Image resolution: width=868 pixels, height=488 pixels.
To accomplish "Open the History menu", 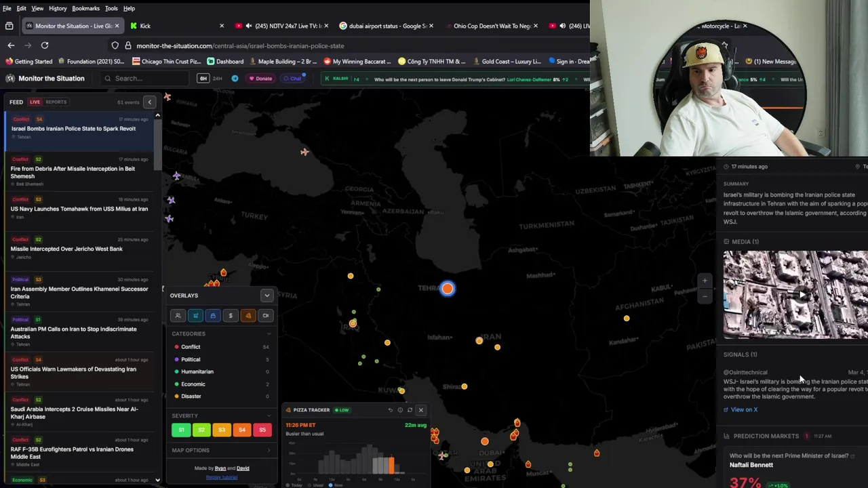I will point(58,8).
